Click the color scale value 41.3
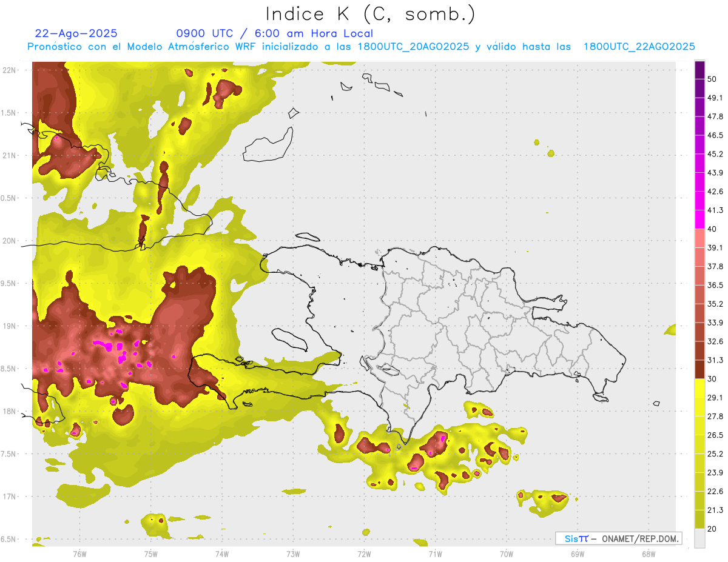This screenshot has height=562, width=728. pos(715,210)
